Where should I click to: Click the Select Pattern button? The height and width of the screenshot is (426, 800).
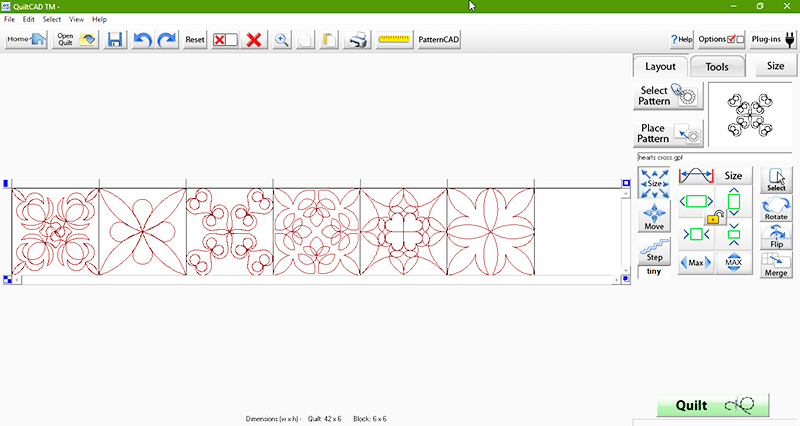click(669, 96)
